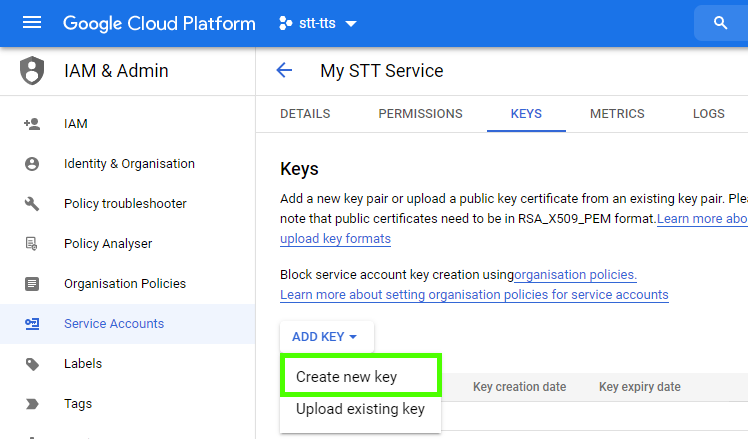
Task: Switch to the DETAILS tab
Action: pyautogui.click(x=305, y=114)
